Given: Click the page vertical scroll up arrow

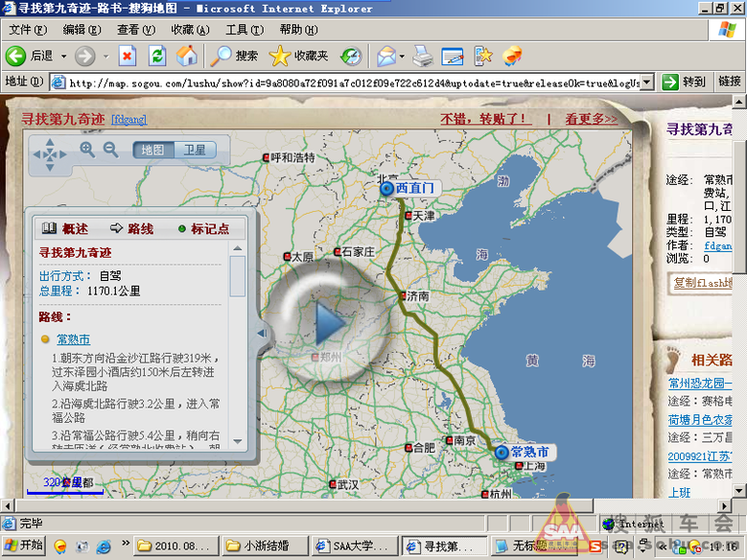Looking at the screenshot, I should (739, 102).
